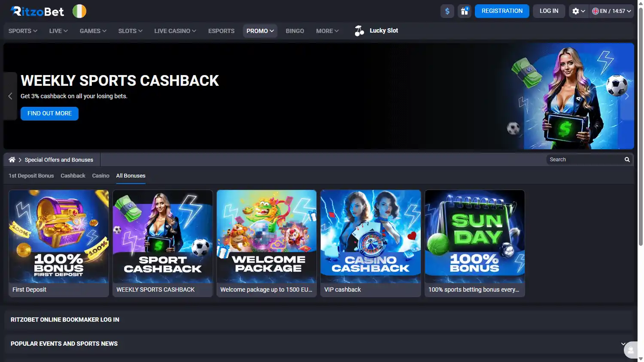Open the VIP cashback card
Viewport: 644px width, 362px height.
tap(371, 243)
